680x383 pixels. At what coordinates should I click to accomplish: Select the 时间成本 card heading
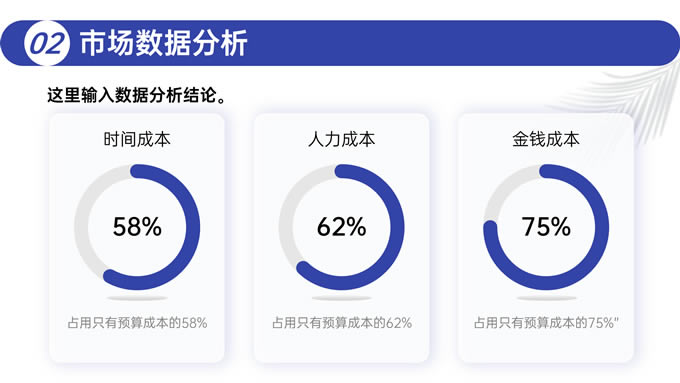point(137,139)
